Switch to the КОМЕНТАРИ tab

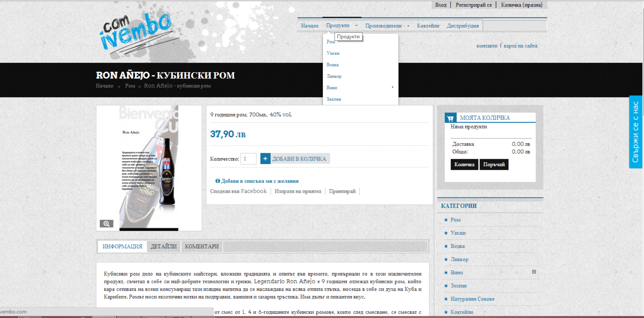tap(202, 246)
